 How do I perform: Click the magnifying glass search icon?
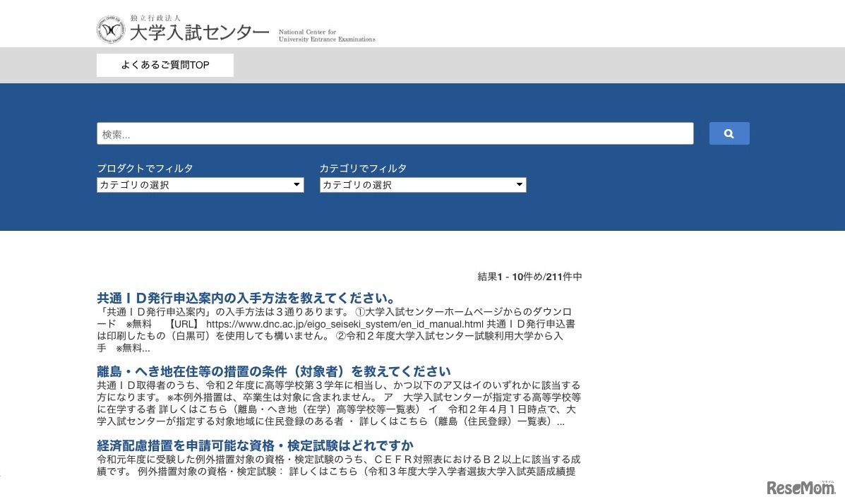pyautogui.click(x=729, y=133)
